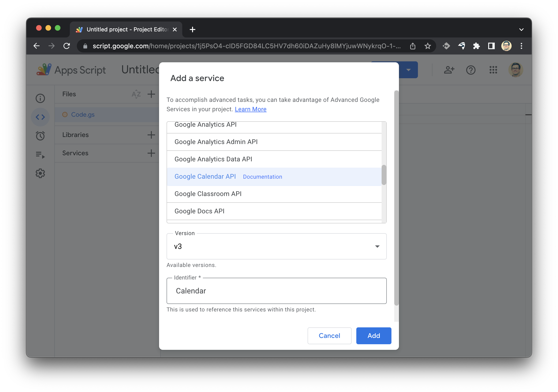Click the Documentation link for Calendar API

click(262, 177)
